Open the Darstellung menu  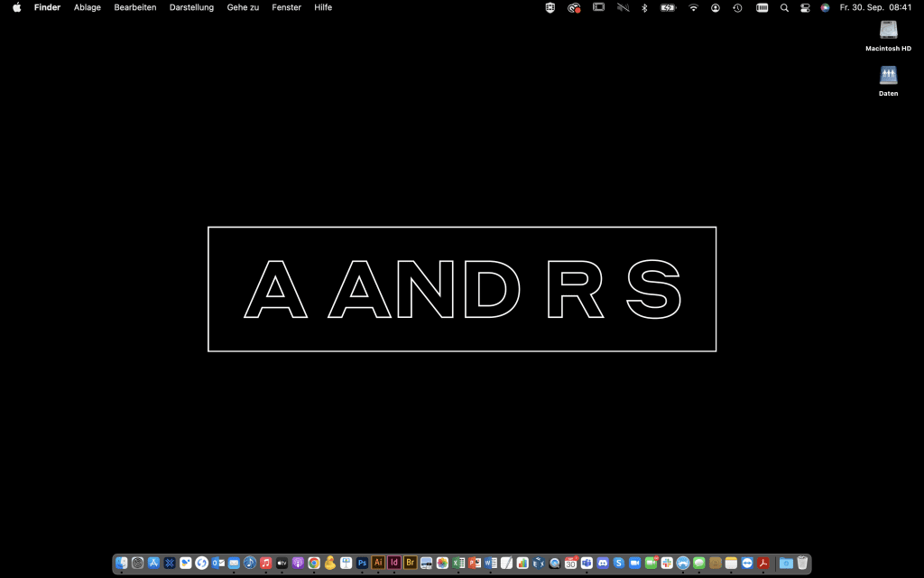[191, 7]
